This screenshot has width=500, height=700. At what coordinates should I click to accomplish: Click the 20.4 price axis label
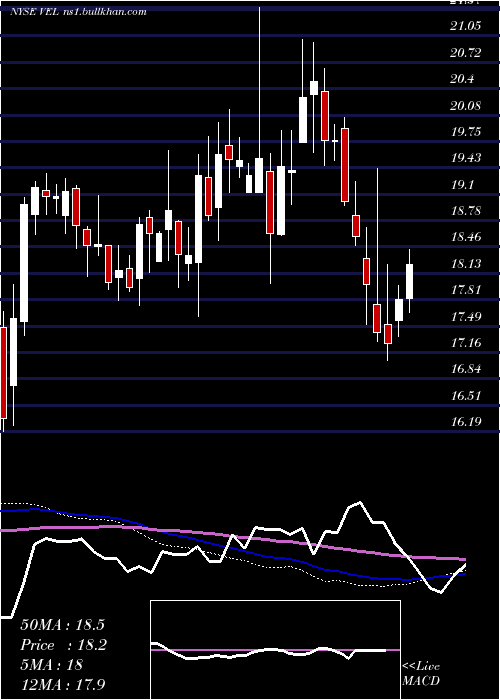coord(462,79)
